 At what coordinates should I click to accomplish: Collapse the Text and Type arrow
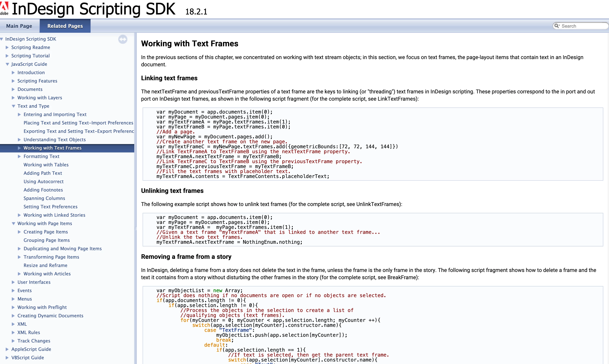pyautogui.click(x=13, y=106)
